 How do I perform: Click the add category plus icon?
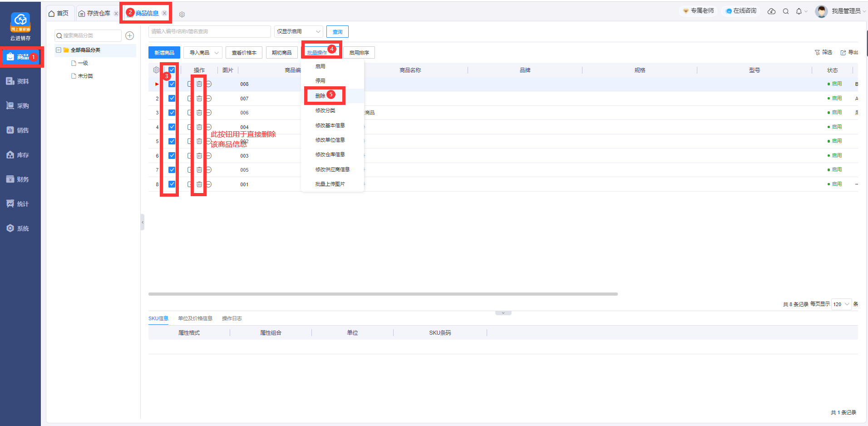click(x=129, y=35)
